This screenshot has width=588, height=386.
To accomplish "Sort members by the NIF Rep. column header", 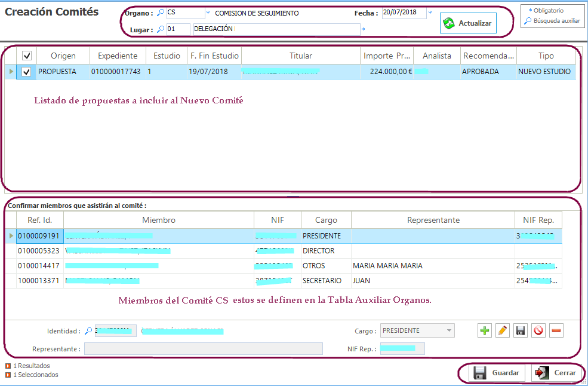I will pos(538,220).
